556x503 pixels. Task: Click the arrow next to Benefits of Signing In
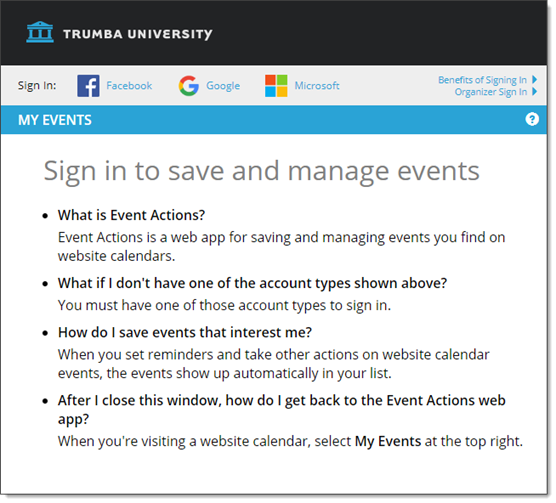(x=535, y=80)
